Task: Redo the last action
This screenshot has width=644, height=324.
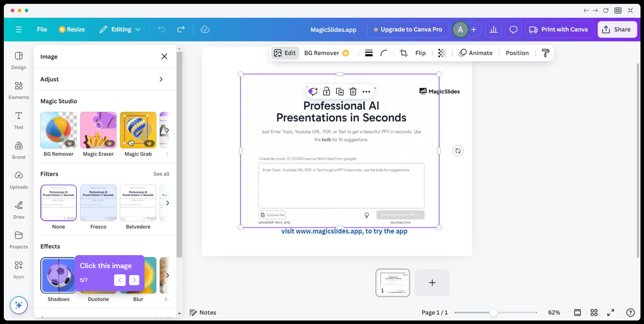Action: click(181, 29)
